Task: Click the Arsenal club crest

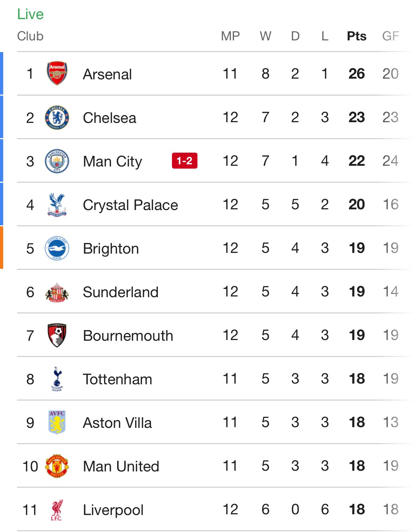Action: [x=57, y=74]
